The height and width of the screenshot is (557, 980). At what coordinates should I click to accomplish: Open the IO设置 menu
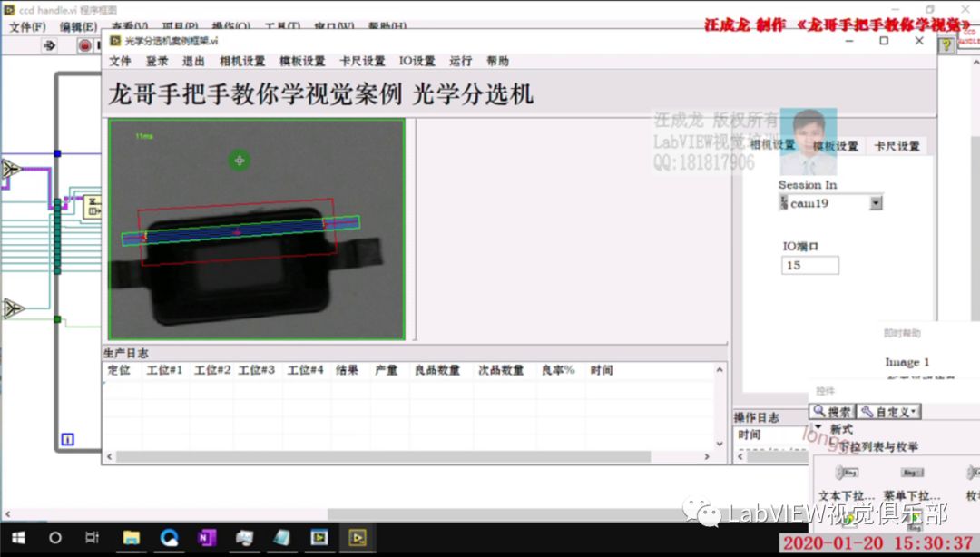(x=416, y=61)
